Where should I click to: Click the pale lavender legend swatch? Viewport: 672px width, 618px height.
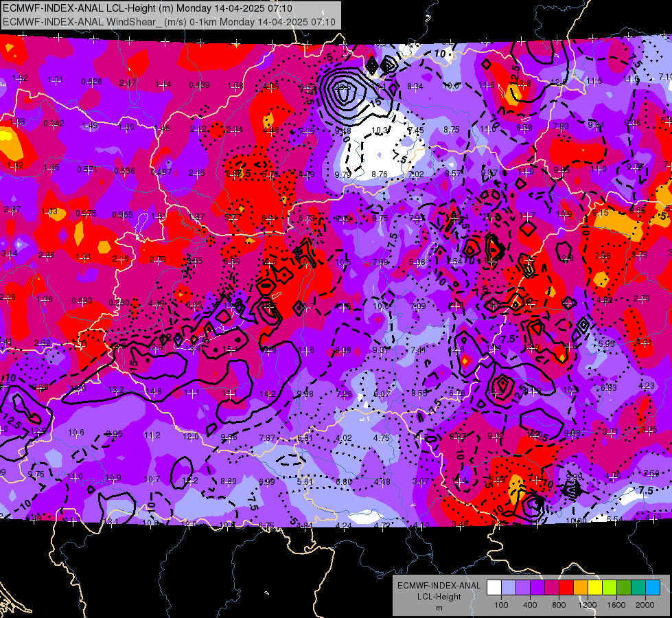[x=509, y=588]
